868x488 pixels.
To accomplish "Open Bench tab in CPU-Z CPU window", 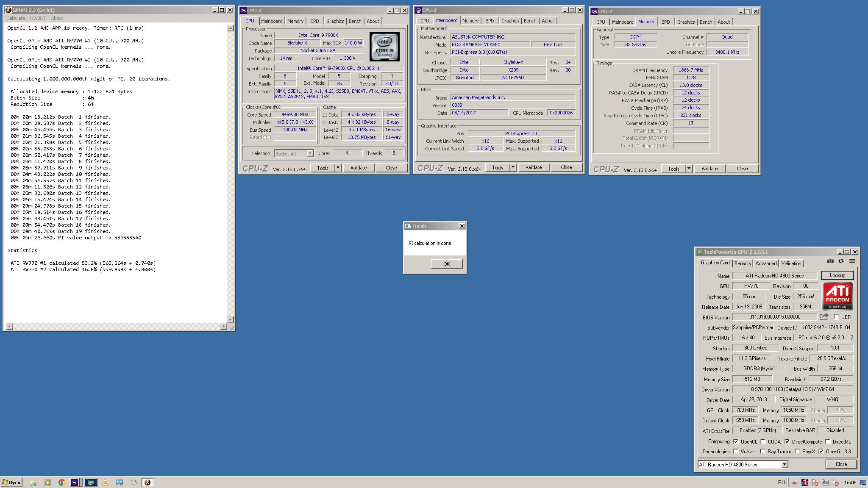I will click(355, 21).
